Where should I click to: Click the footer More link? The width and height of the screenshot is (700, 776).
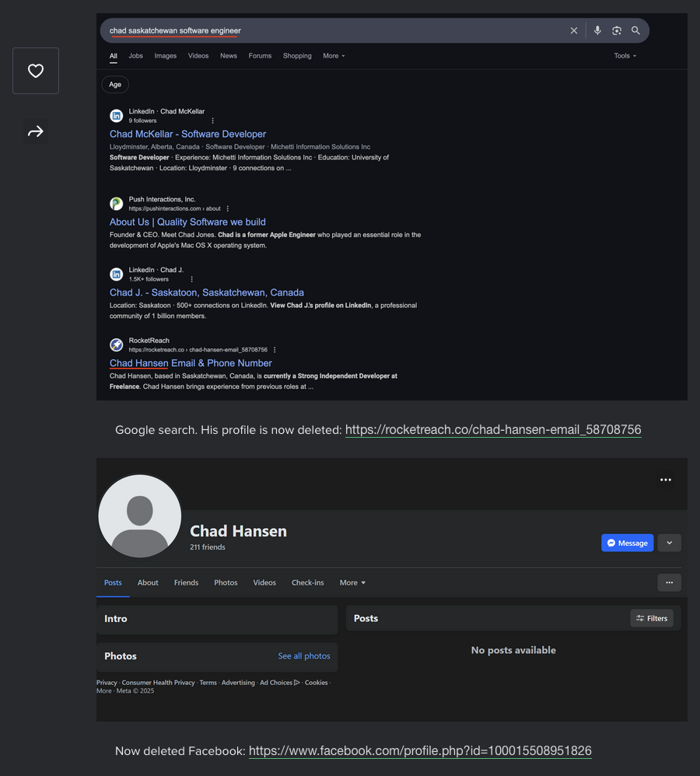click(x=103, y=691)
